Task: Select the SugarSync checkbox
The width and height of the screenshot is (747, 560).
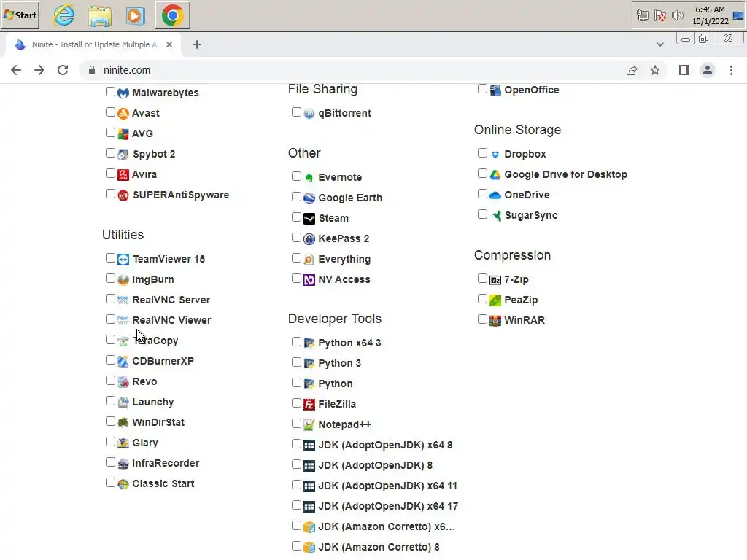Action: (482, 214)
